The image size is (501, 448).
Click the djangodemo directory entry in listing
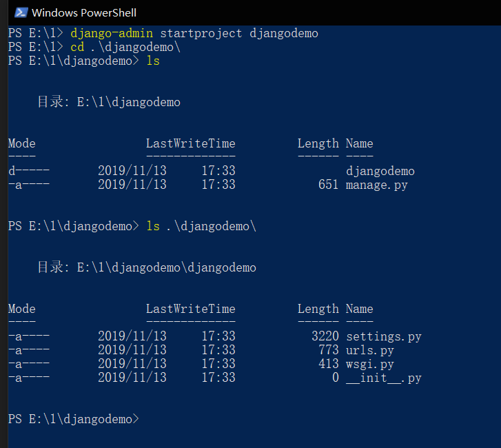(x=380, y=172)
